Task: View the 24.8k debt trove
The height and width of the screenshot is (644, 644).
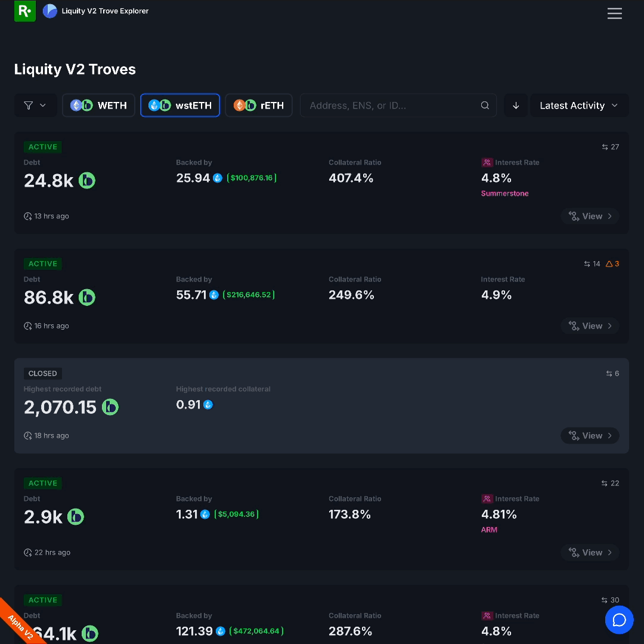Action: point(590,216)
